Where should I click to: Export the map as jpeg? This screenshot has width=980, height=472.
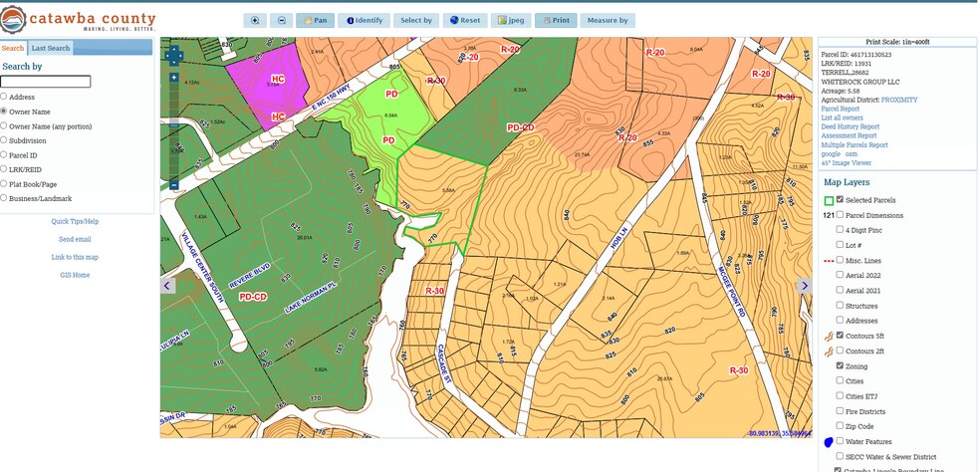pyautogui.click(x=512, y=20)
